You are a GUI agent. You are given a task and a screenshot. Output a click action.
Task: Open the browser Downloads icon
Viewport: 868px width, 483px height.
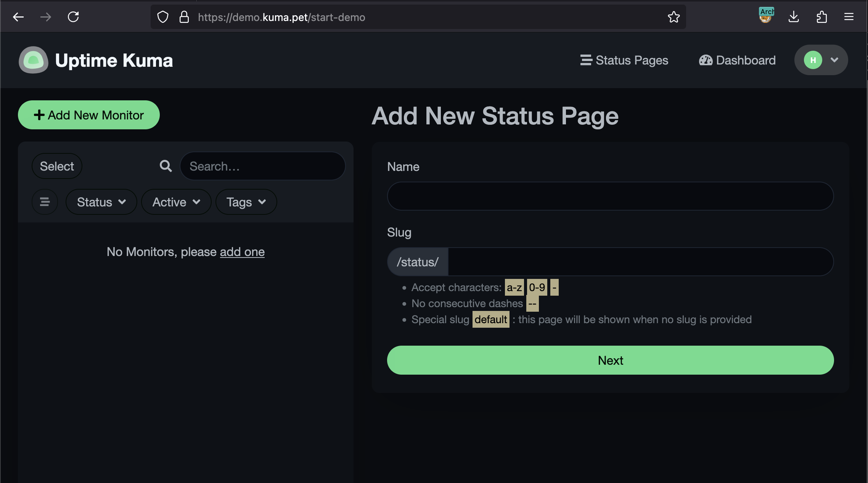click(x=794, y=17)
